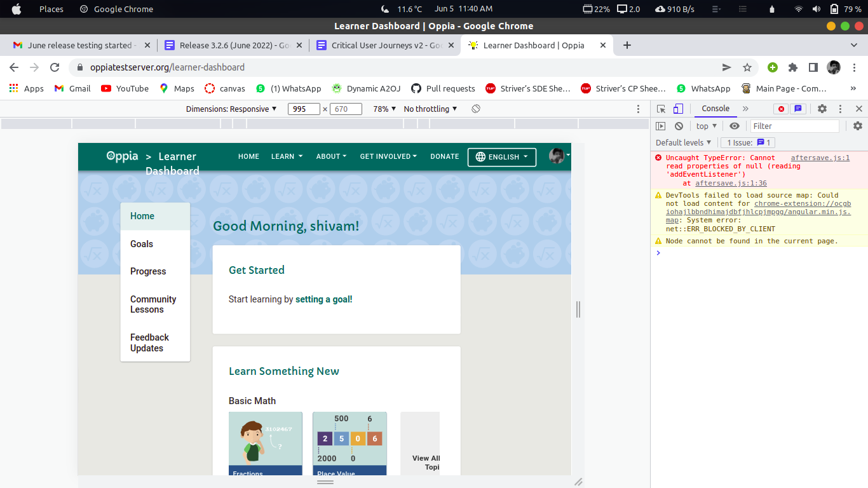Open Console settings with the gear icon
868x488 pixels.
pyautogui.click(x=858, y=126)
